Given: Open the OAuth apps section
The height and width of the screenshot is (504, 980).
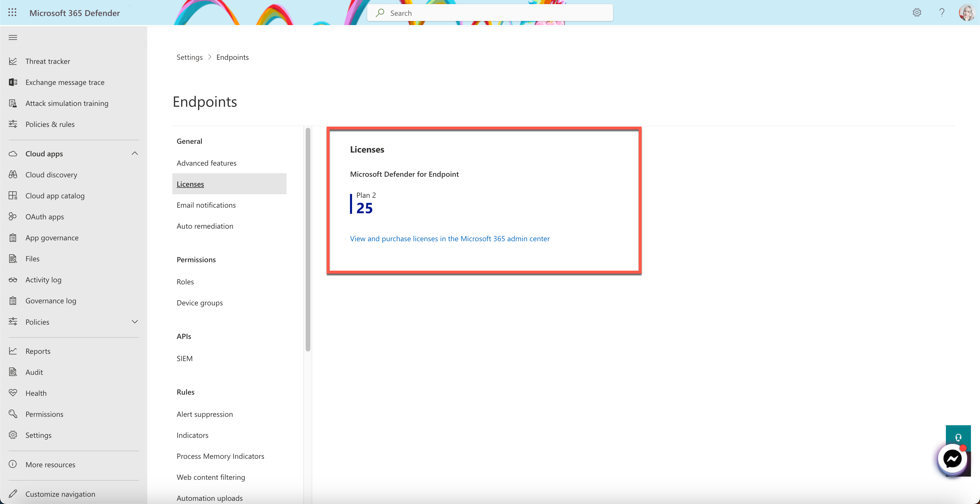Looking at the screenshot, I should 45,216.
